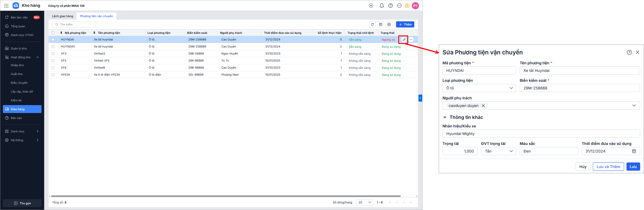644x210 pixels.
Task: Click the notification bell icon
Action: pyautogui.click(x=382, y=6)
